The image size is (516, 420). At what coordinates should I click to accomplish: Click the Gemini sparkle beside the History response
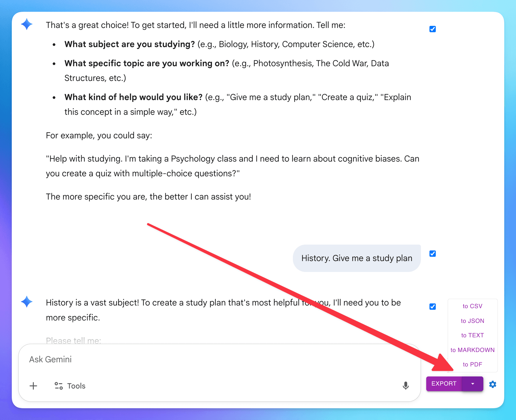[x=26, y=302]
